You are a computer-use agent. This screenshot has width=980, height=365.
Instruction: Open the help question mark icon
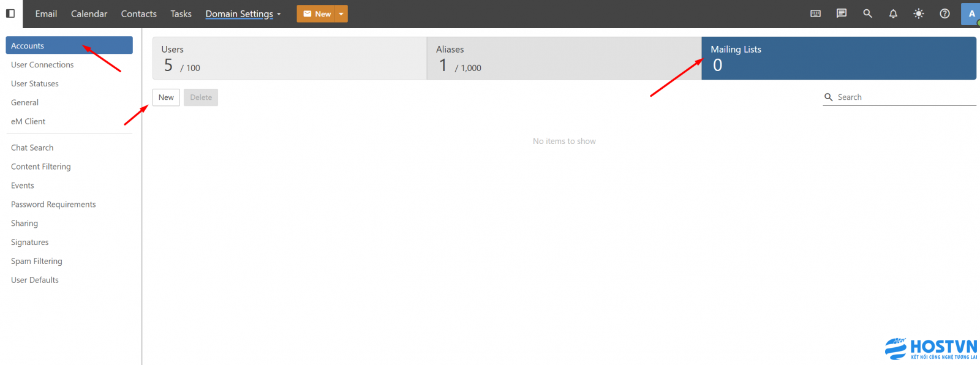tap(944, 13)
